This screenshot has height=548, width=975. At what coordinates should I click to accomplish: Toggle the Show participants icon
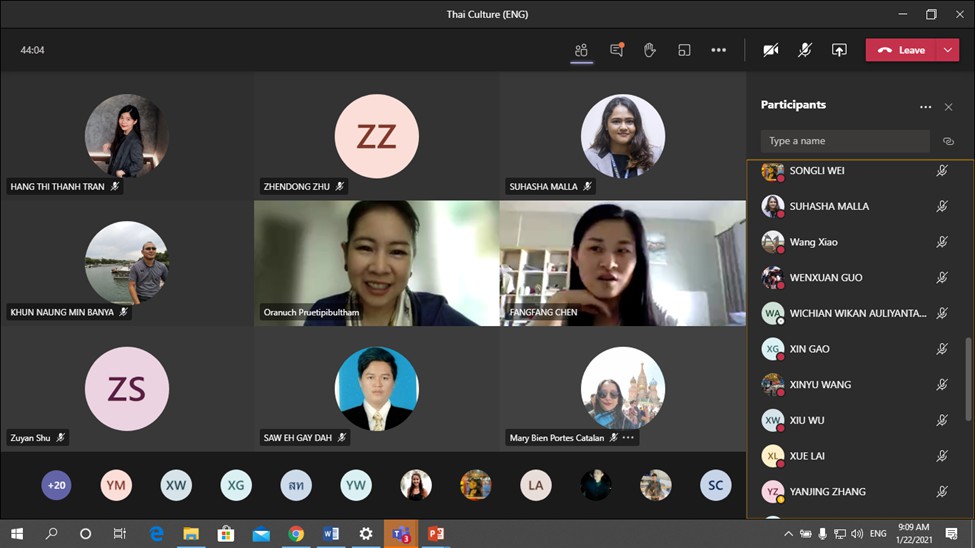click(x=581, y=50)
